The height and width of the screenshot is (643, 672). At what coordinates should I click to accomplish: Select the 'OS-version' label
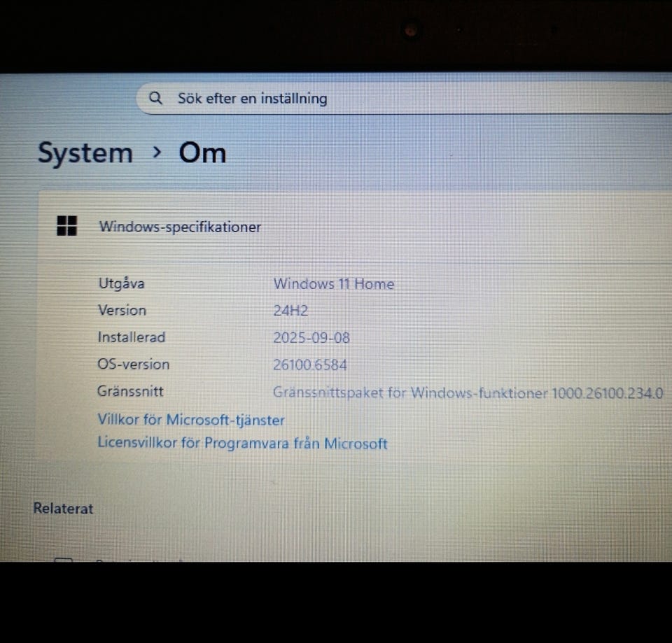133,364
